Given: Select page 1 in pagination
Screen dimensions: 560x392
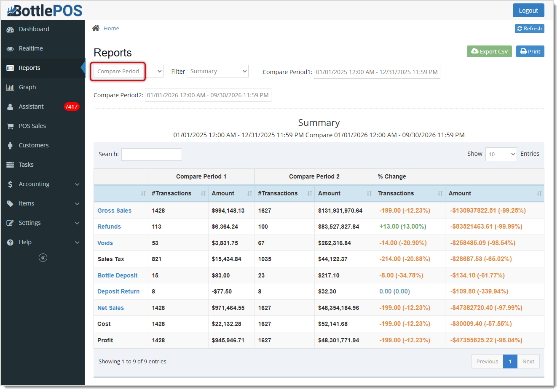Looking at the screenshot, I should (510, 361).
